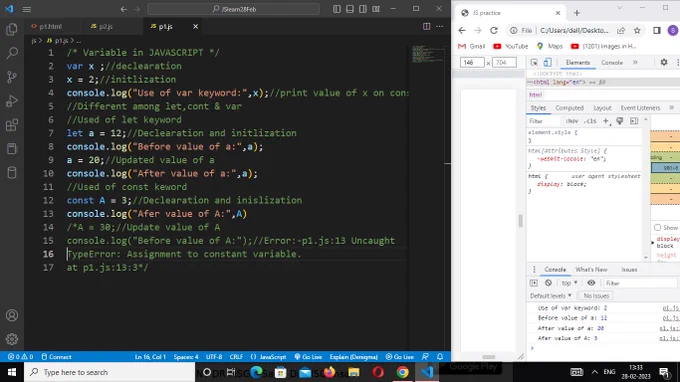The width and height of the screenshot is (680, 382).
Task: Open the Manage gear in VS Code
Action: click(12, 339)
